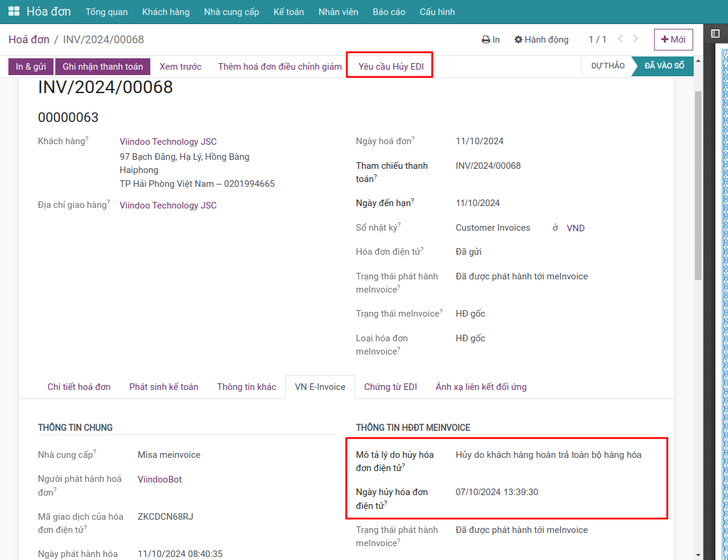This screenshot has width=728, height=560.
Task: Click the gear icon for Hành động
Action: tap(518, 40)
